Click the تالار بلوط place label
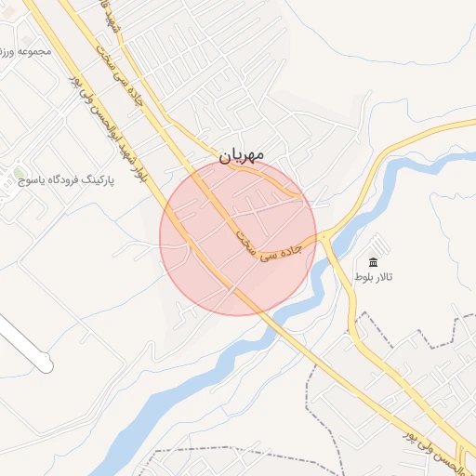 tap(374, 276)
